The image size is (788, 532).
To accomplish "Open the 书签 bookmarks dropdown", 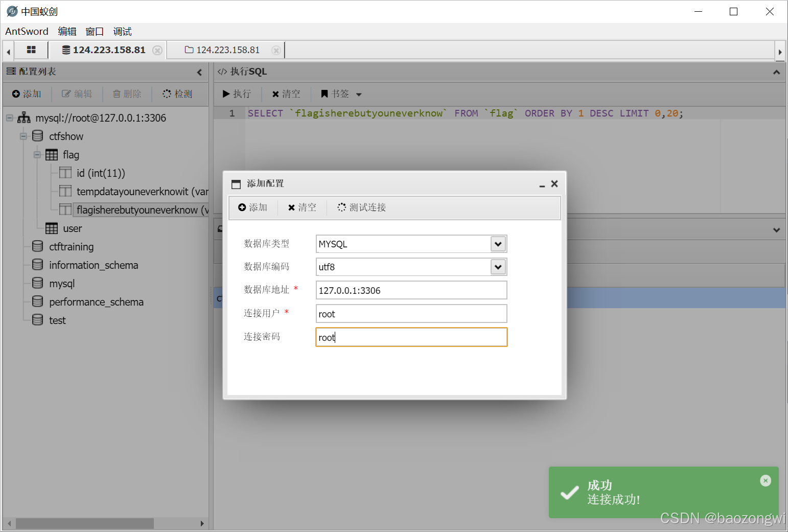I will (x=341, y=94).
